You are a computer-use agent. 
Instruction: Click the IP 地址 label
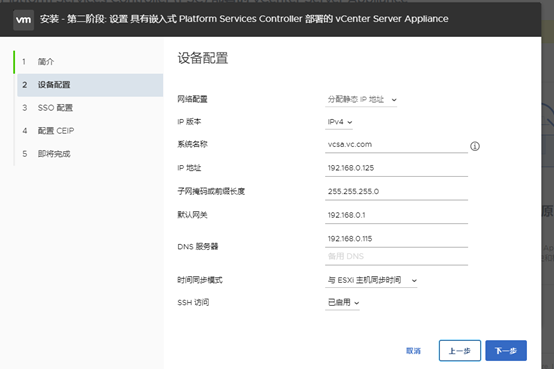[189, 168]
